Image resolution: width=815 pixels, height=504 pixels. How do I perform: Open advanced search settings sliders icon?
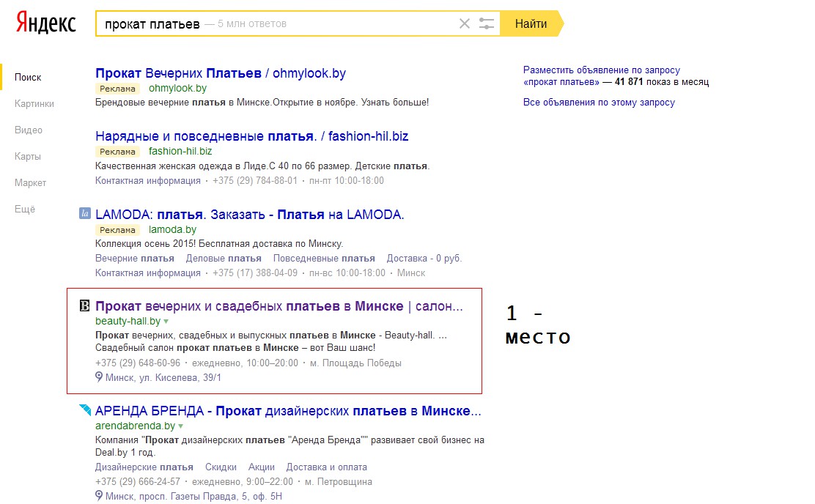click(x=487, y=23)
